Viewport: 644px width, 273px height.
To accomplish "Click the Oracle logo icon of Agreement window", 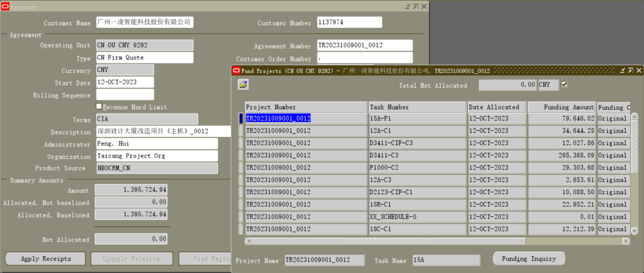I will 5,7.
